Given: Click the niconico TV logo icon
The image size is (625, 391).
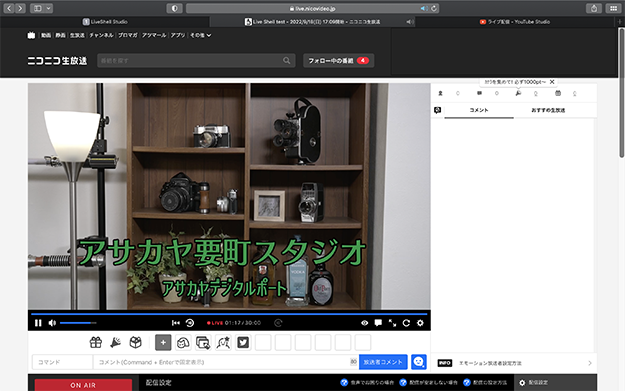Looking at the screenshot, I should pyautogui.click(x=31, y=35).
